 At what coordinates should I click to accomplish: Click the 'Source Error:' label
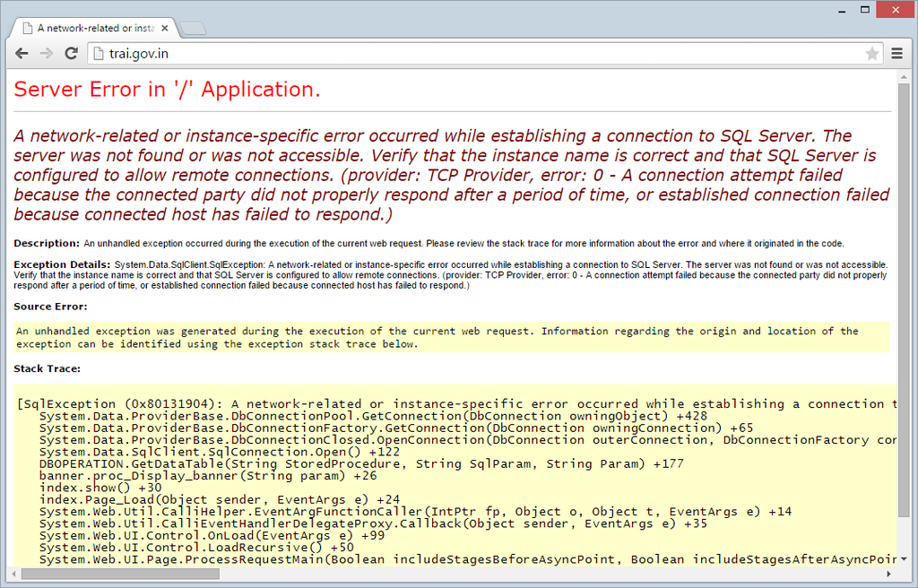click(x=50, y=307)
